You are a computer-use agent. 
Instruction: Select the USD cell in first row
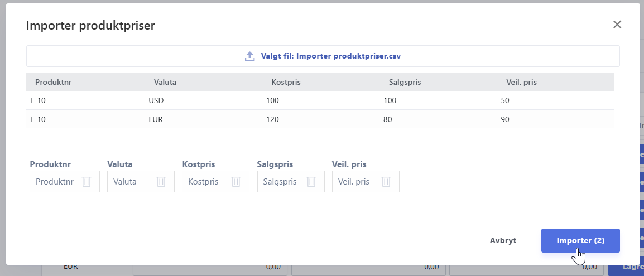click(x=203, y=101)
